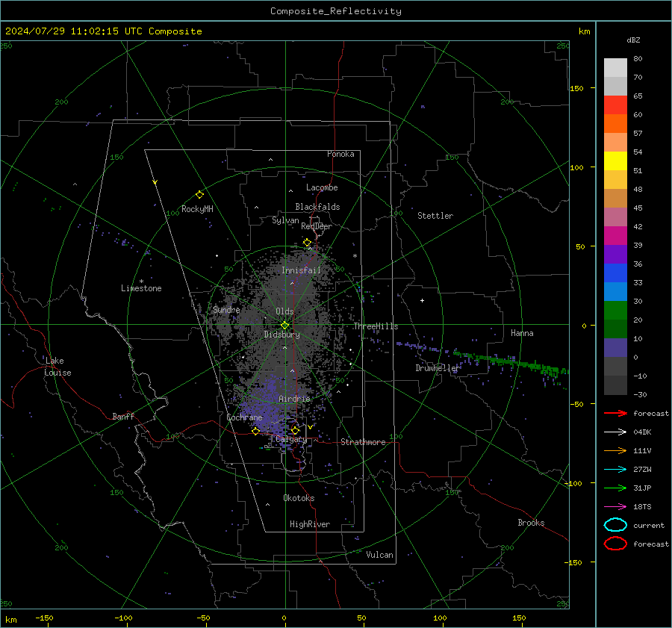Viewport: 672px width, 628px height.
Task: Click the Vulcan label
Action: (x=379, y=555)
